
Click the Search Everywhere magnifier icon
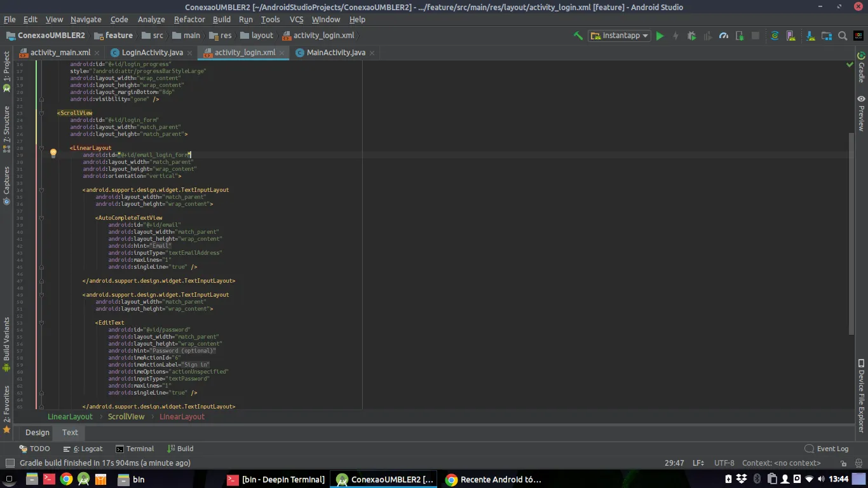843,36
